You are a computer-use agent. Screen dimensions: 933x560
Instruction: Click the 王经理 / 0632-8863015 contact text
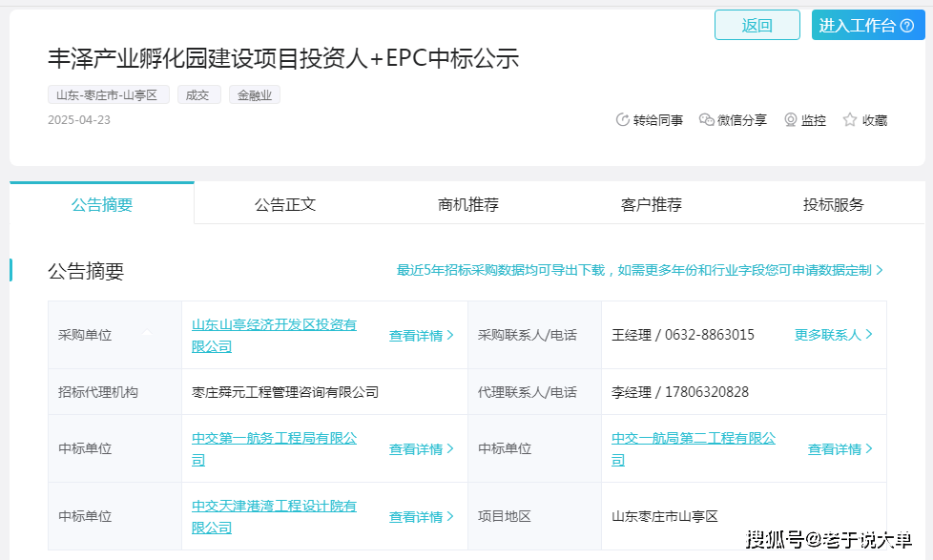tap(683, 335)
